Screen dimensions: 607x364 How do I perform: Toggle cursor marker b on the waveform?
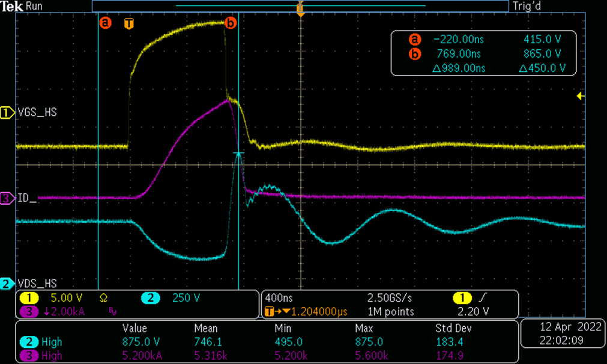[x=231, y=23]
